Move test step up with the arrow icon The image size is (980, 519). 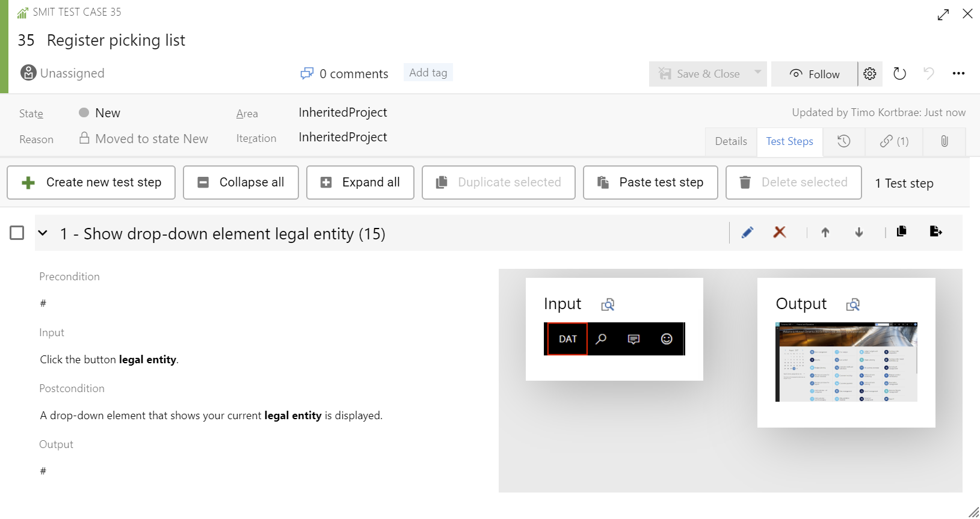coord(825,233)
